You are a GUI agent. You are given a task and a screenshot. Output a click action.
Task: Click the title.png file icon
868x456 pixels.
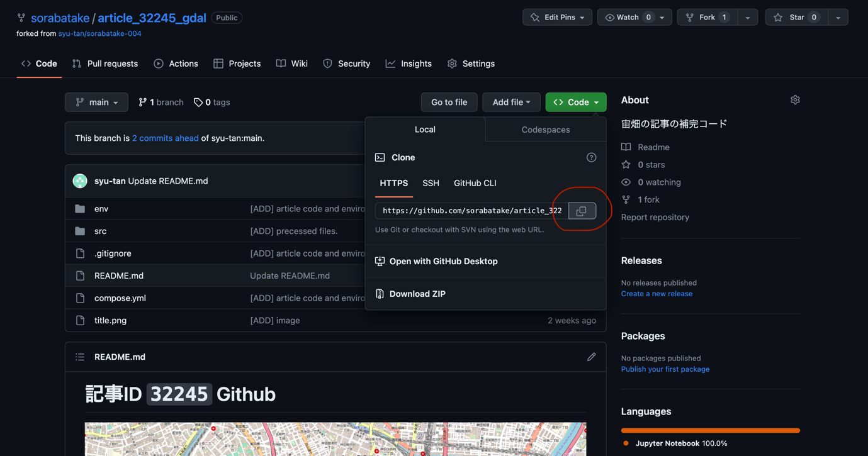pyautogui.click(x=80, y=320)
